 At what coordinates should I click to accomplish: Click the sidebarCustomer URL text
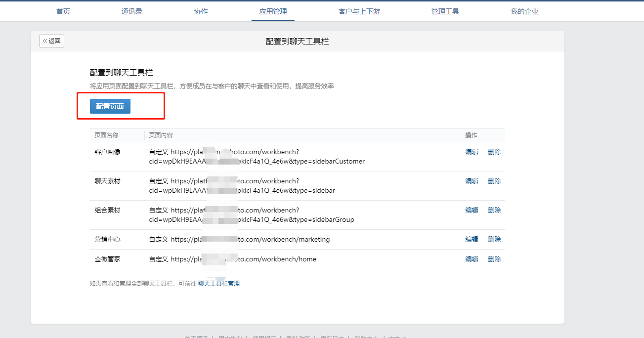[x=257, y=157]
